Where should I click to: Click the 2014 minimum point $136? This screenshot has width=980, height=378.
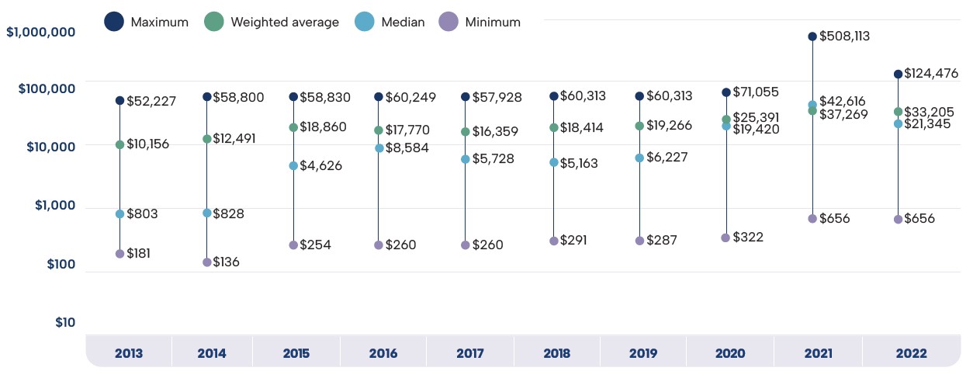click(207, 262)
